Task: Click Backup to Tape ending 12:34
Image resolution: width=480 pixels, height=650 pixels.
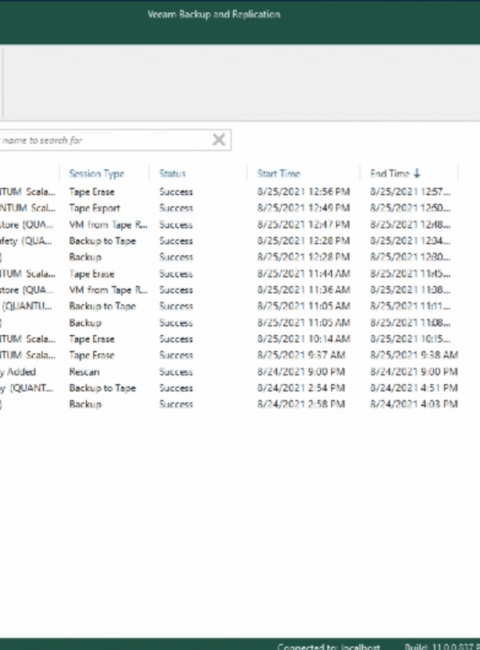Action: pyautogui.click(x=102, y=241)
